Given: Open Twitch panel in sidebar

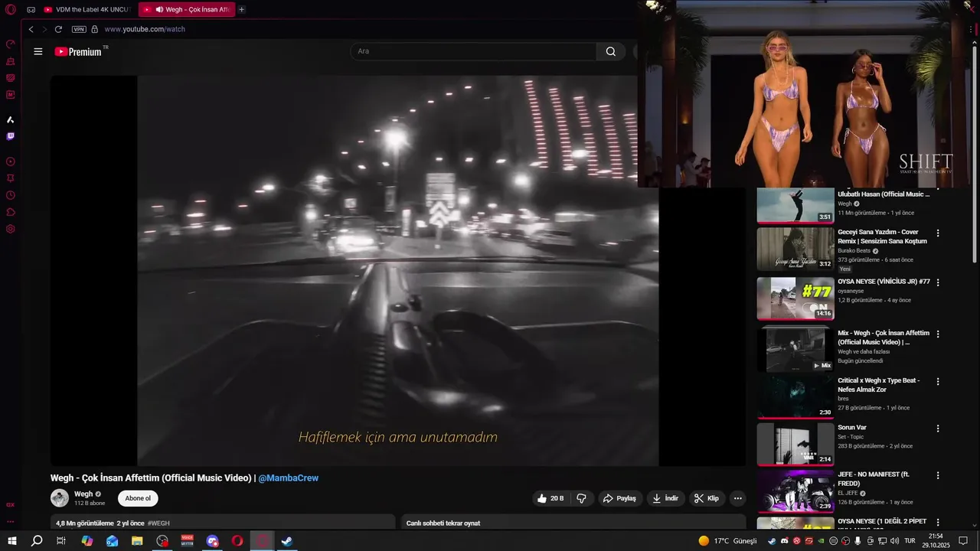Looking at the screenshot, I should (x=11, y=137).
